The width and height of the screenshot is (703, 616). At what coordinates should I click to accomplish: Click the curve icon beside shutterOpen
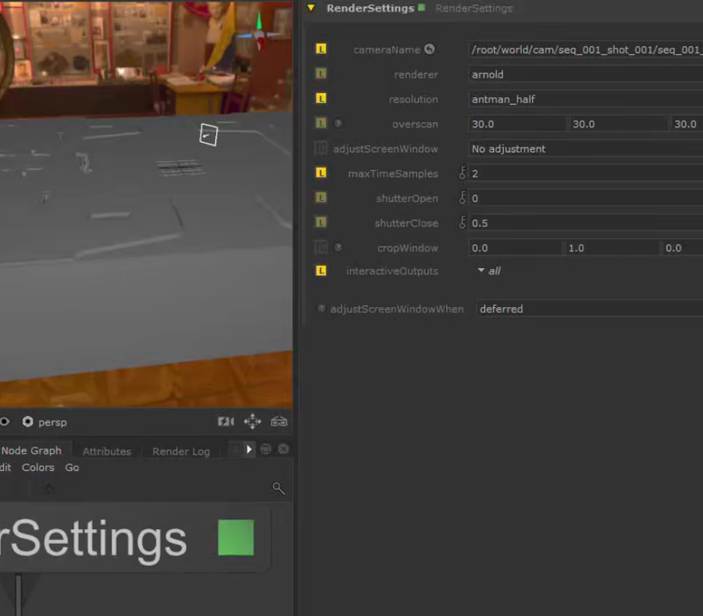463,199
